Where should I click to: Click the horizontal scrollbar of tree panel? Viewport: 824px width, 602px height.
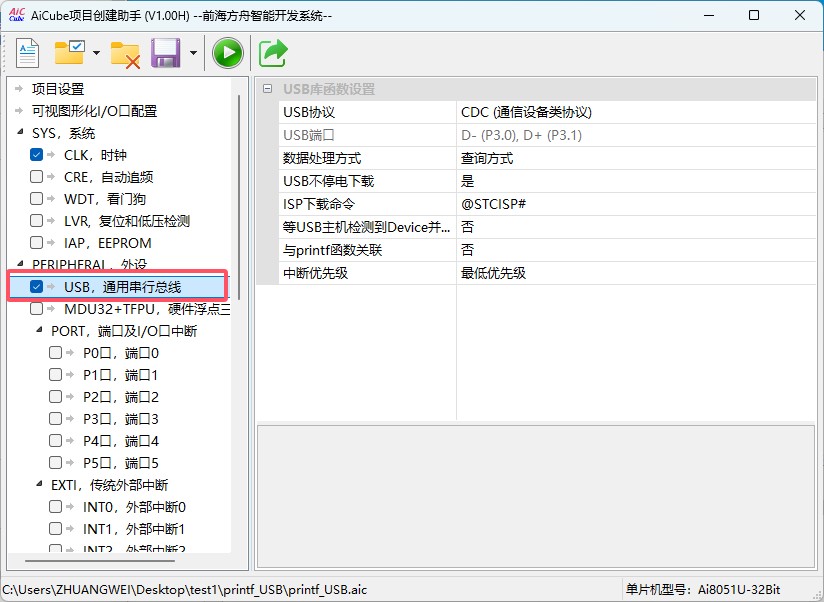[100, 561]
